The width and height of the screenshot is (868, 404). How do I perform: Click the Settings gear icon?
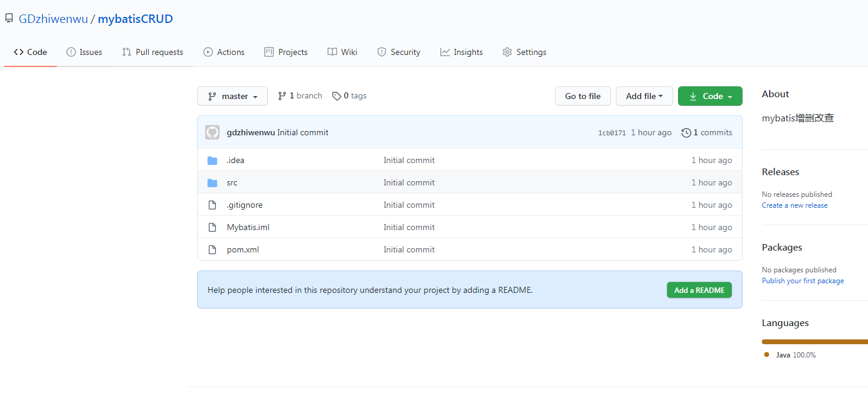(507, 52)
